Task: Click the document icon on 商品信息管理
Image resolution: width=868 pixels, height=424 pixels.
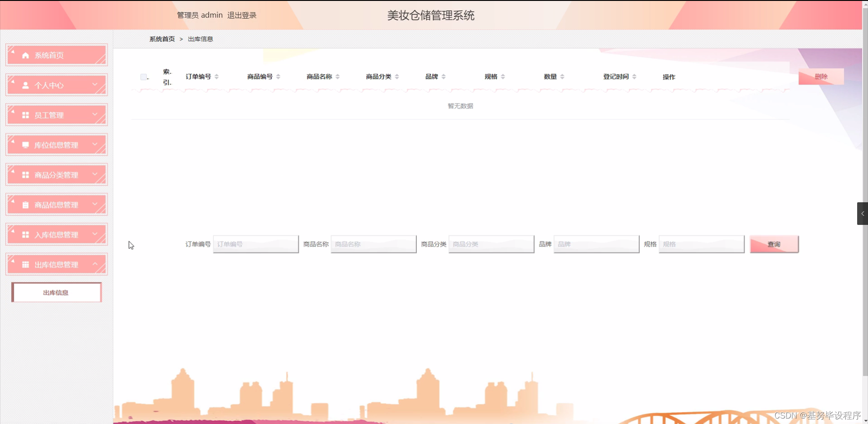Action: click(x=25, y=204)
